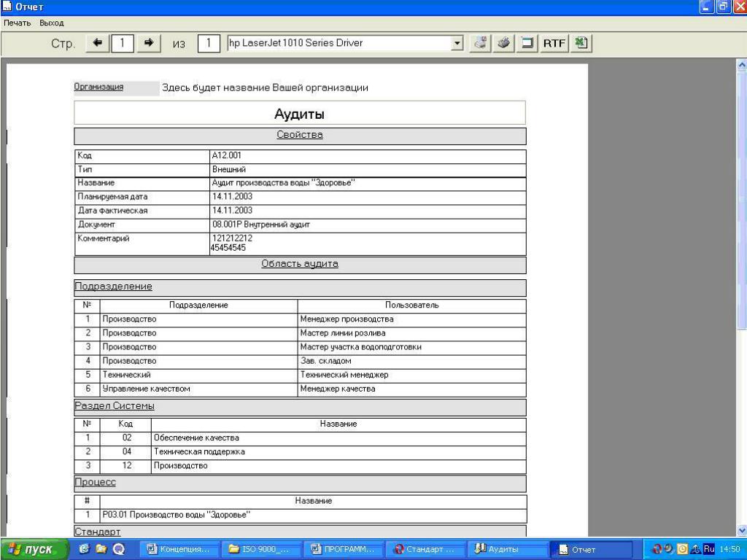Select system section code 12
Screen dimensions: 747x560
pos(127,465)
